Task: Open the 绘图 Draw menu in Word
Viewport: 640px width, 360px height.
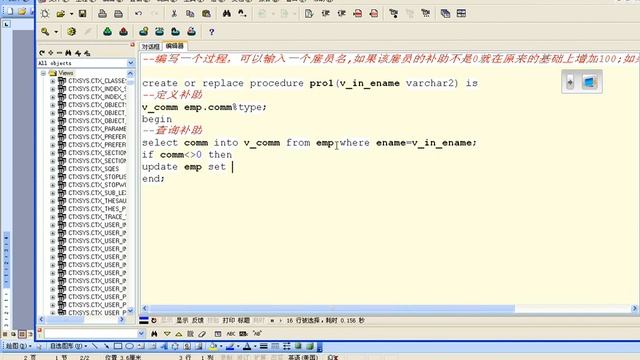Action: point(18,347)
